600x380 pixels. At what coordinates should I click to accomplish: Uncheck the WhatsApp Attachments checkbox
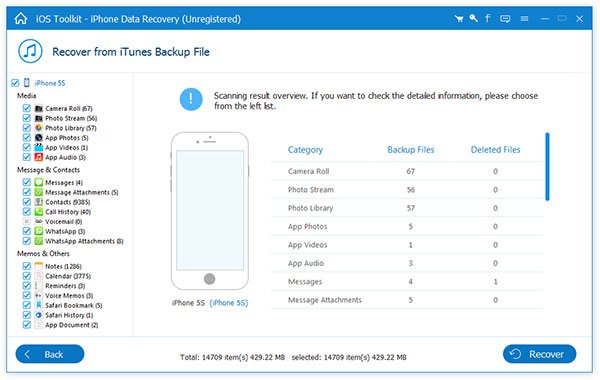(26, 241)
